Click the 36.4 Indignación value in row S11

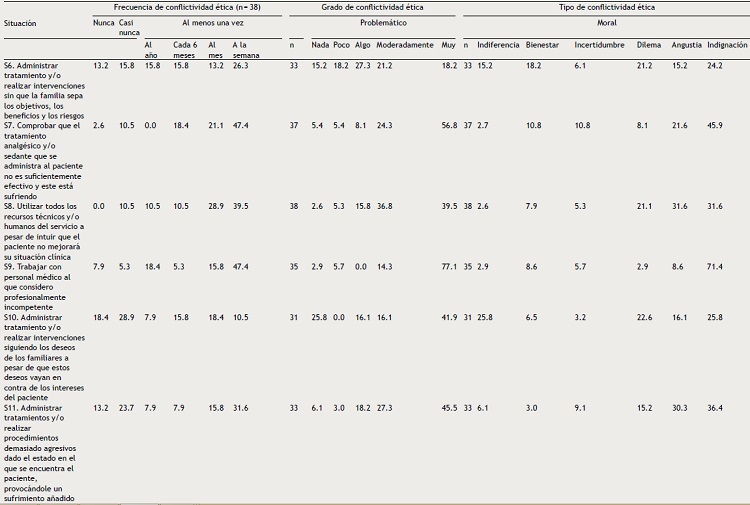[715, 408]
